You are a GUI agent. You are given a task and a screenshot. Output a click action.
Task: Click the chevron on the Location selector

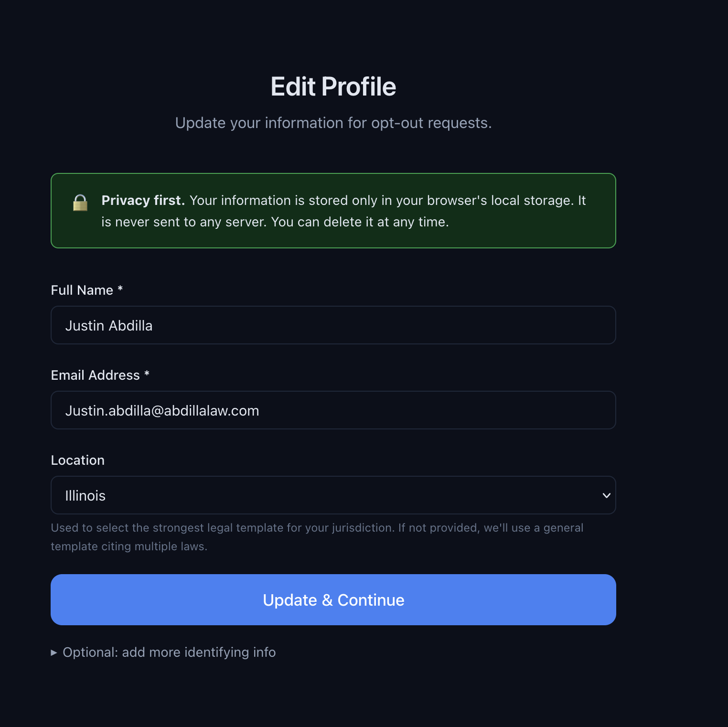606,495
